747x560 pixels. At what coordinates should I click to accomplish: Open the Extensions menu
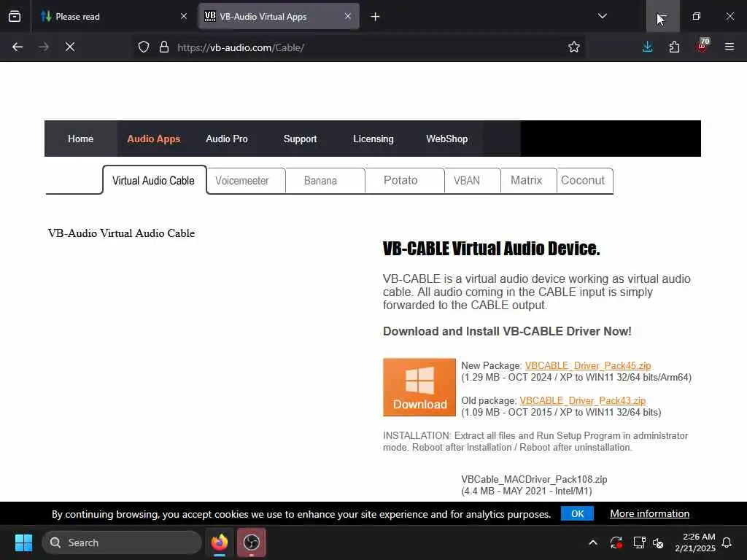click(x=674, y=47)
